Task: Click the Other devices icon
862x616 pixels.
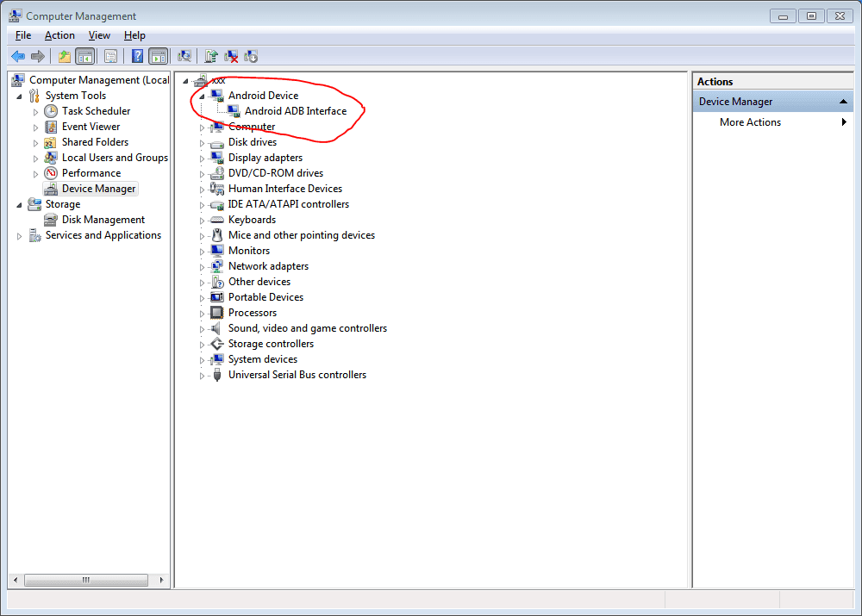Action: coord(217,282)
